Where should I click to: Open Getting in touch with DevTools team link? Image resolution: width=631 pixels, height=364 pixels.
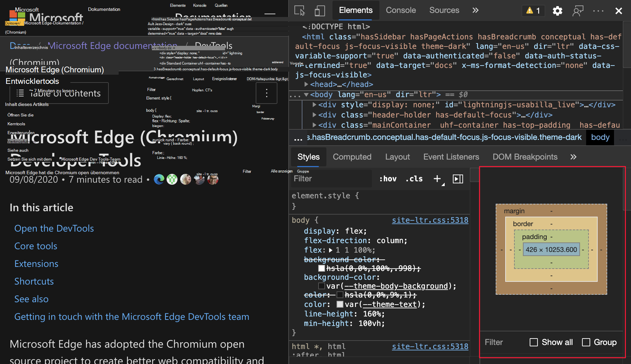click(132, 317)
